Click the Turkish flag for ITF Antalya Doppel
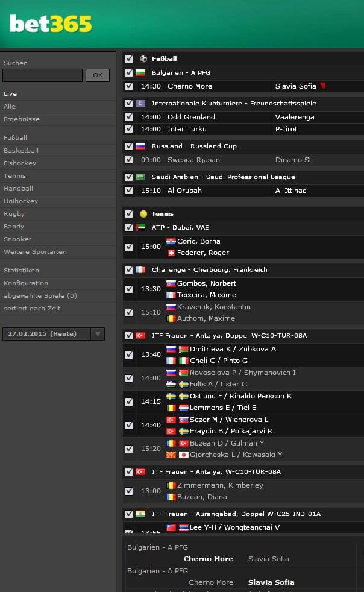This screenshot has width=364, height=592. (x=140, y=335)
